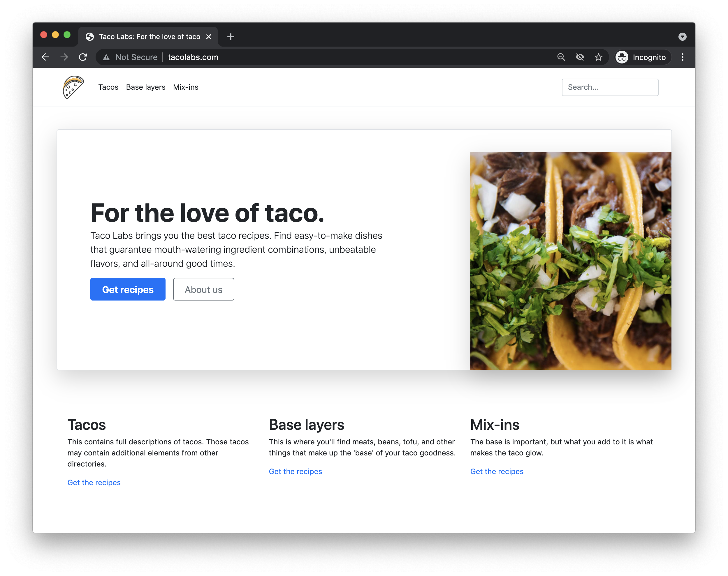
Task: Click the forward navigation arrow
Action: point(64,57)
